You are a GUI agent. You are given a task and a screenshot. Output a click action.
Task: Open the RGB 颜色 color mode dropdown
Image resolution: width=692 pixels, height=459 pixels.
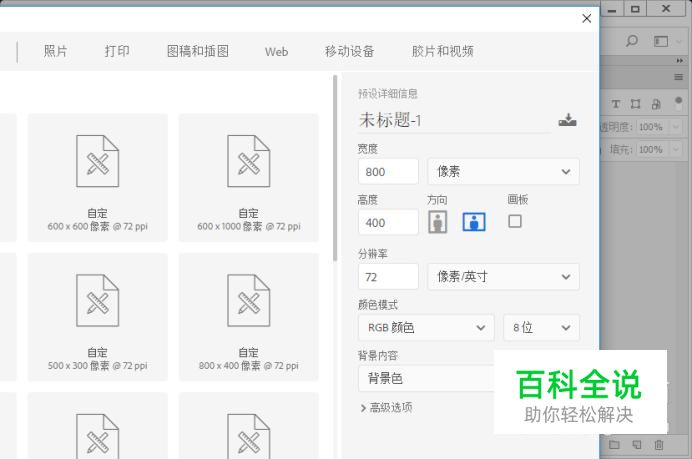[426, 327]
